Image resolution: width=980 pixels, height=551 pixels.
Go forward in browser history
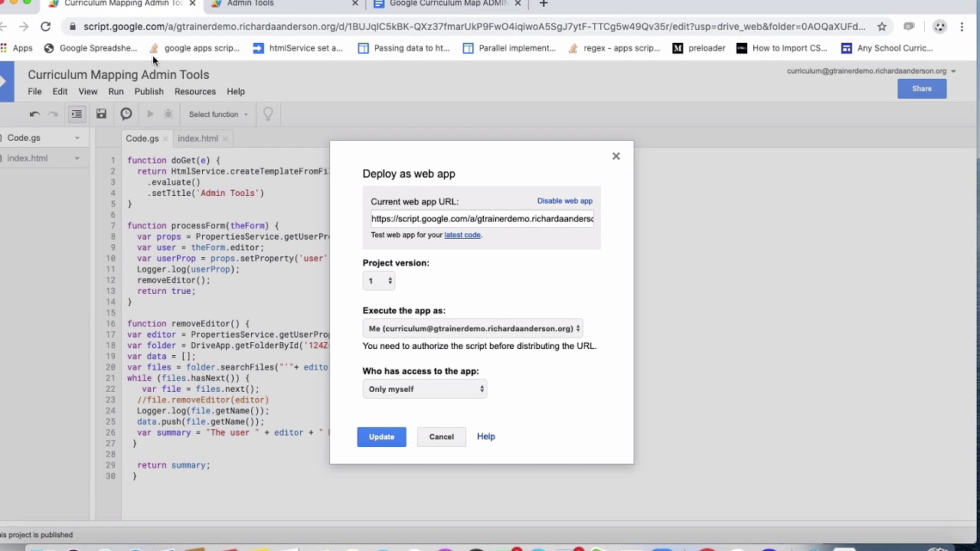(23, 27)
